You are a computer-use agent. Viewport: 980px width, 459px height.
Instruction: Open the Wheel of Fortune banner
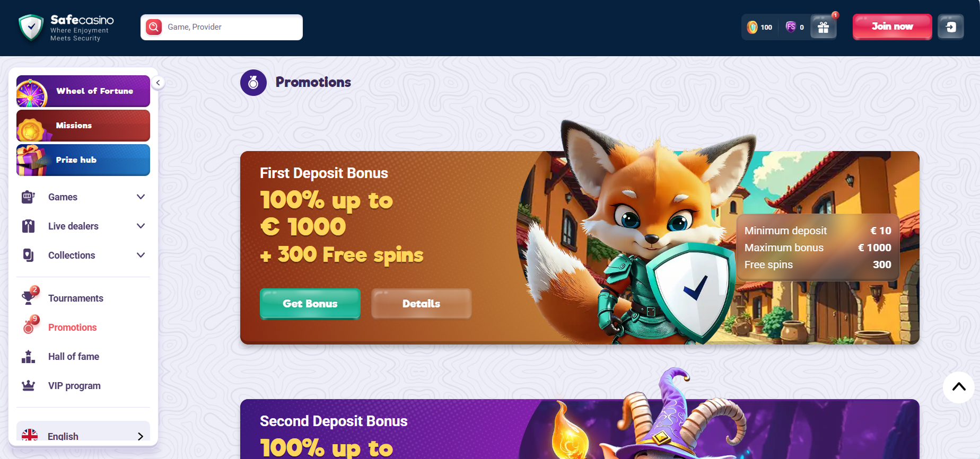click(x=83, y=91)
